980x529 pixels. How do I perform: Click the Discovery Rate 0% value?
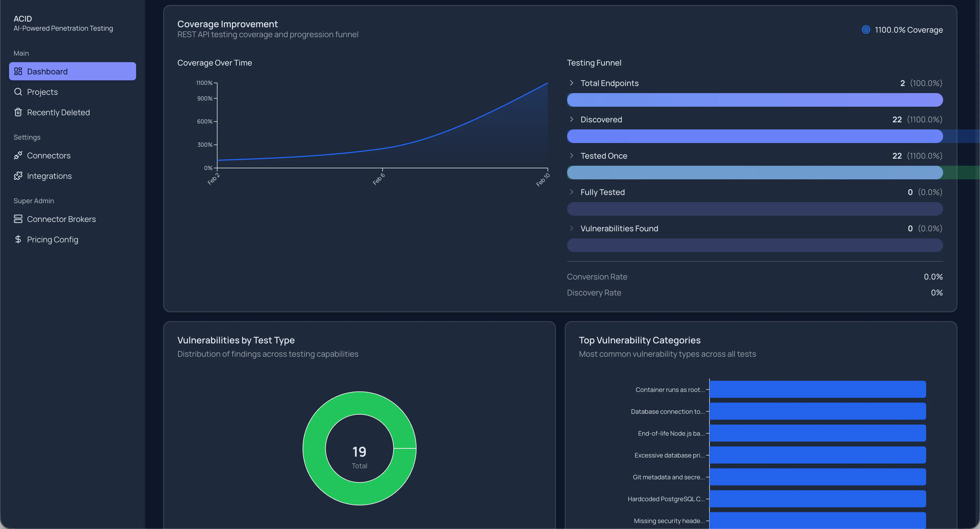click(937, 293)
